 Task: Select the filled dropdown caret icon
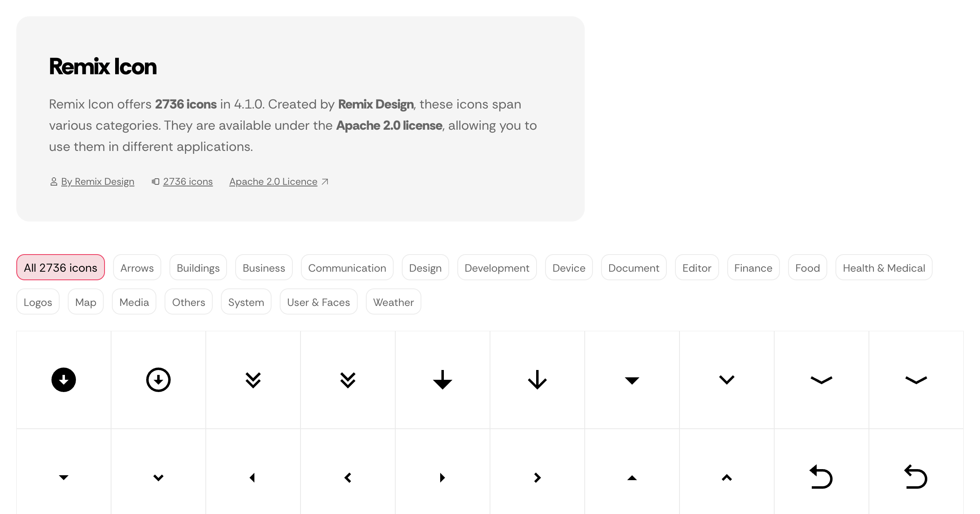click(x=632, y=380)
